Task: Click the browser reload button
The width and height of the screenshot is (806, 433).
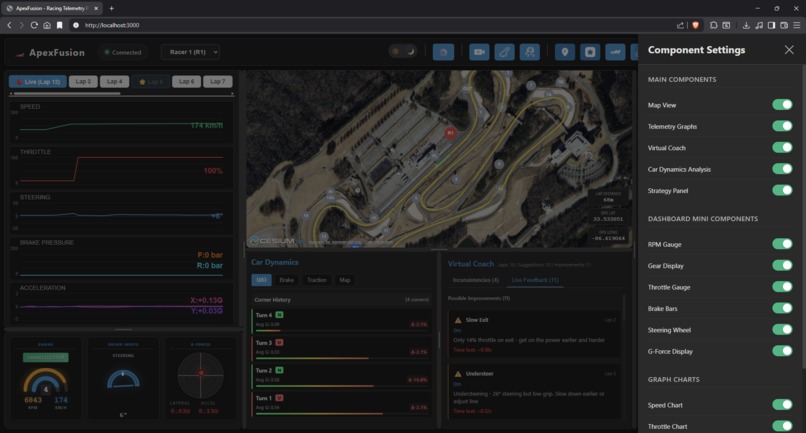Action: click(x=34, y=25)
